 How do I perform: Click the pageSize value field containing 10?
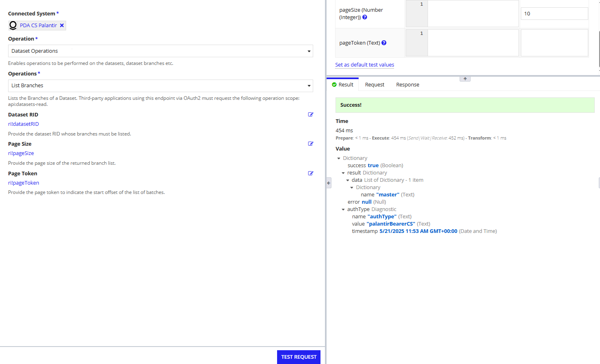pyautogui.click(x=554, y=13)
